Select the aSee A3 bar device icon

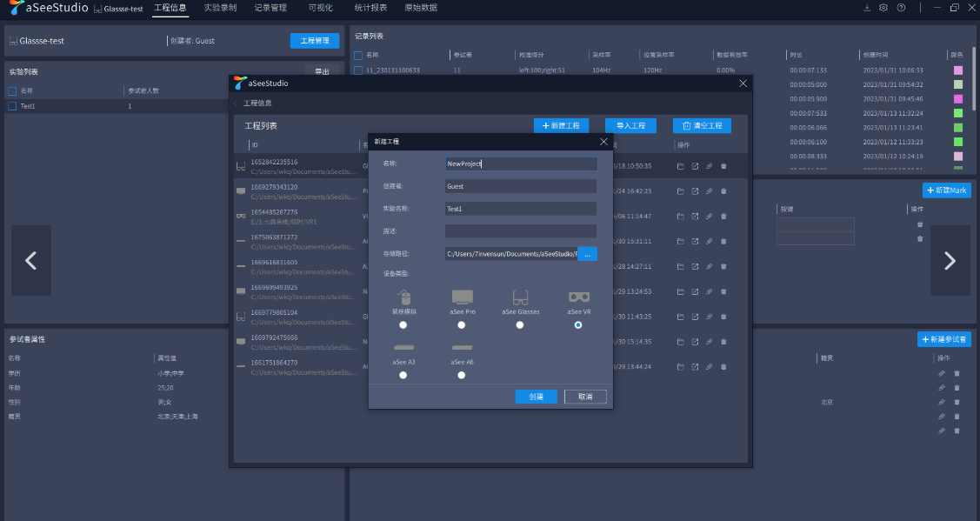coord(403,347)
